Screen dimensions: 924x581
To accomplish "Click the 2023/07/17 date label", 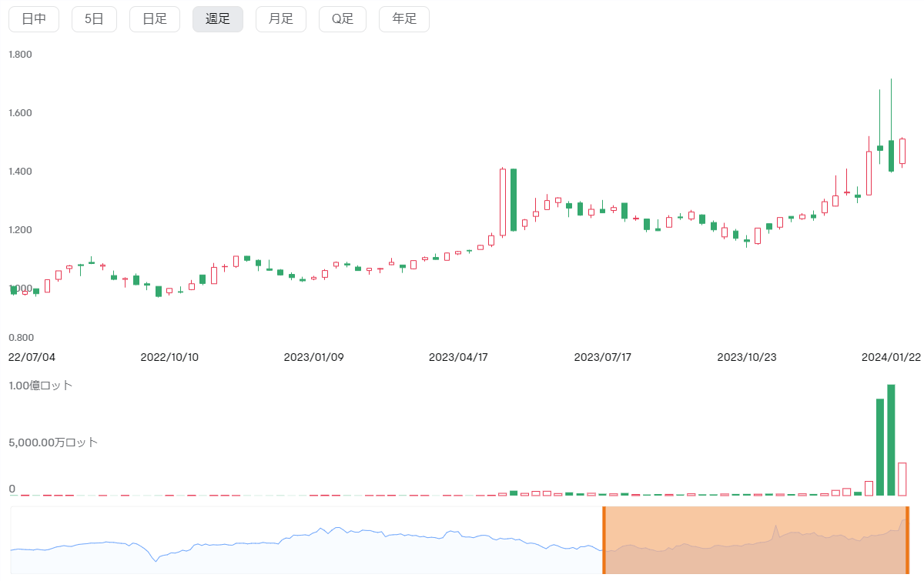I will (603, 357).
